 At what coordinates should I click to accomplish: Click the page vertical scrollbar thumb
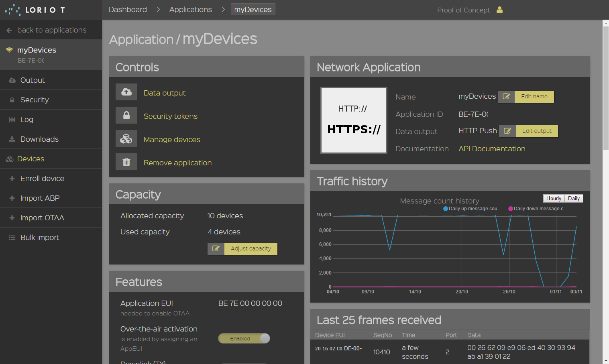[x=606, y=88]
